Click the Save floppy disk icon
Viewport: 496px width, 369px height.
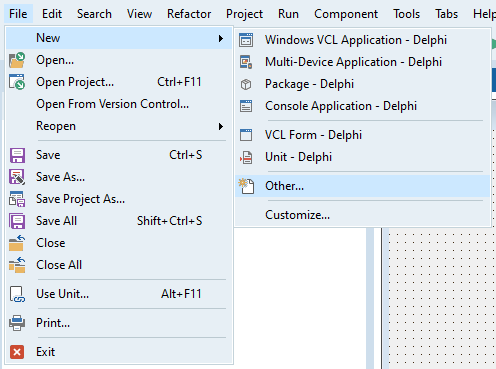coord(17,155)
